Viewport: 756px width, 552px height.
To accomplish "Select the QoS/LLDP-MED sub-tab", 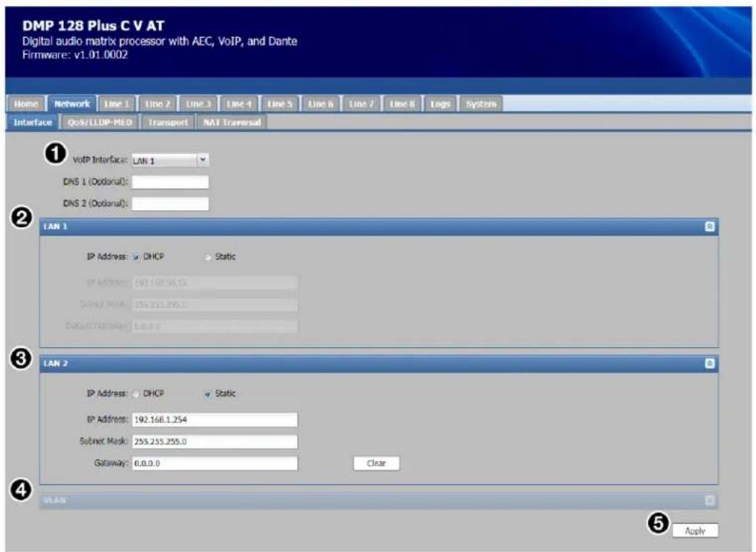I will point(100,122).
